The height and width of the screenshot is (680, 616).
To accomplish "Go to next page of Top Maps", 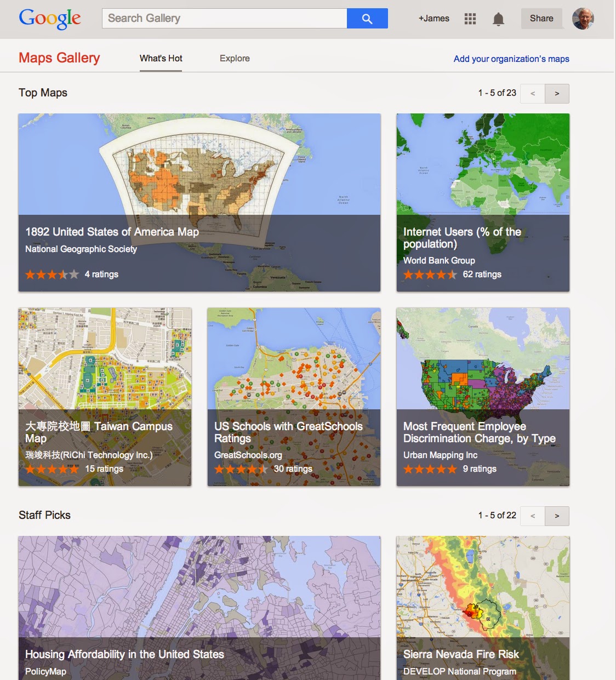I will [557, 94].
